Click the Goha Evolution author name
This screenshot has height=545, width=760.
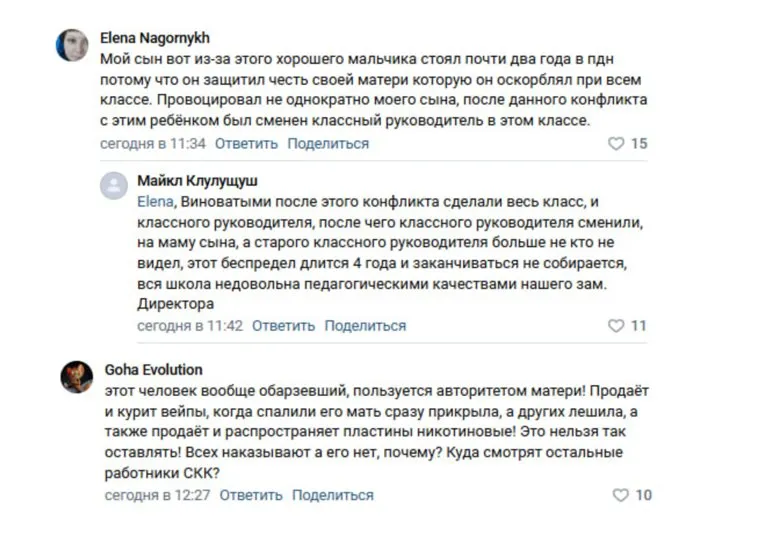point(153,369)
